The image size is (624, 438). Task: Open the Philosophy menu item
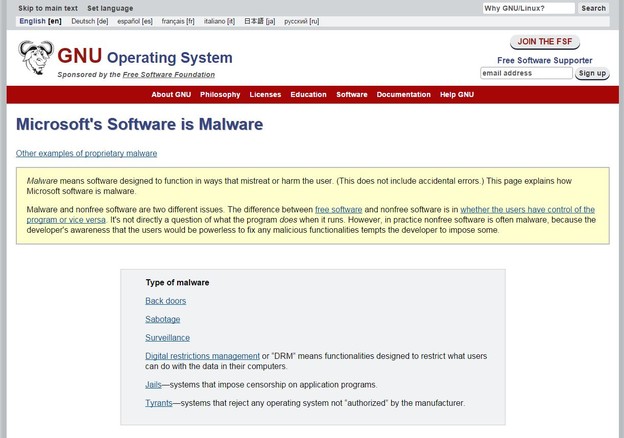pos(220,95)
